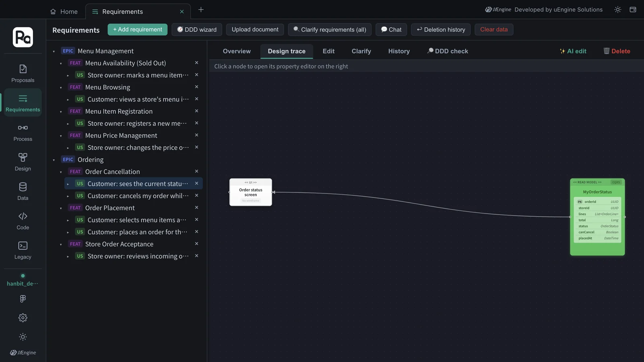Open the Proposals sidebar section

(x=23, y=74)
